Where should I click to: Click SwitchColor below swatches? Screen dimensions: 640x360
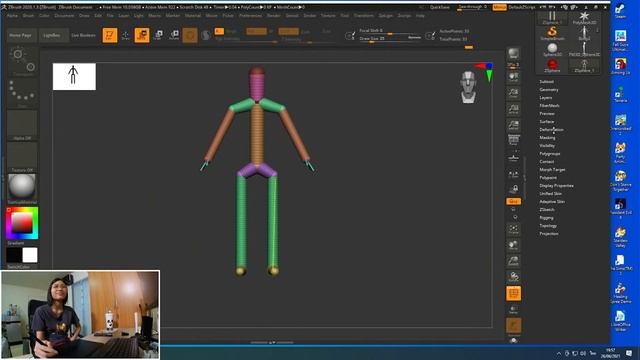tap(19, 267)
